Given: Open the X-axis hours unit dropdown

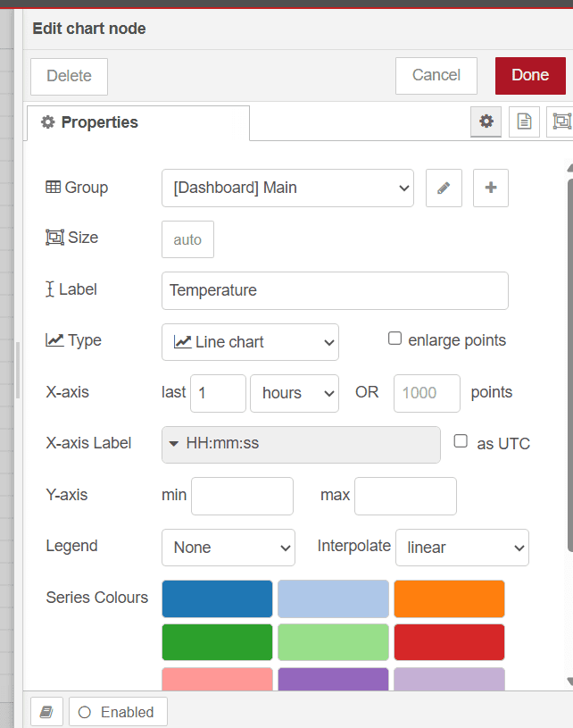Looking at the screenshot, I should [x=295, y=393].
